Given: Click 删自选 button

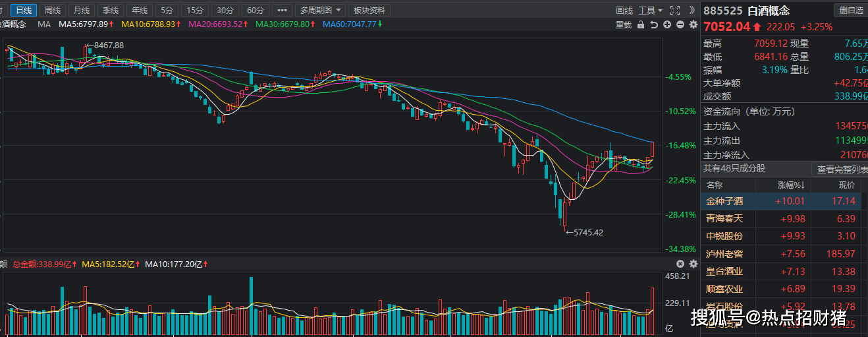Looking at the screenshot, I should (x=850, y=11).
